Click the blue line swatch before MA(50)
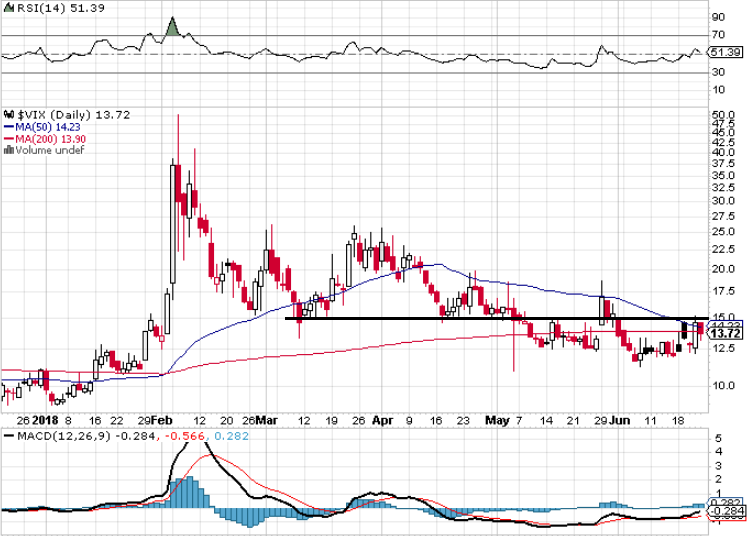Screen dimensions: 755x536 tap(9, 127)
